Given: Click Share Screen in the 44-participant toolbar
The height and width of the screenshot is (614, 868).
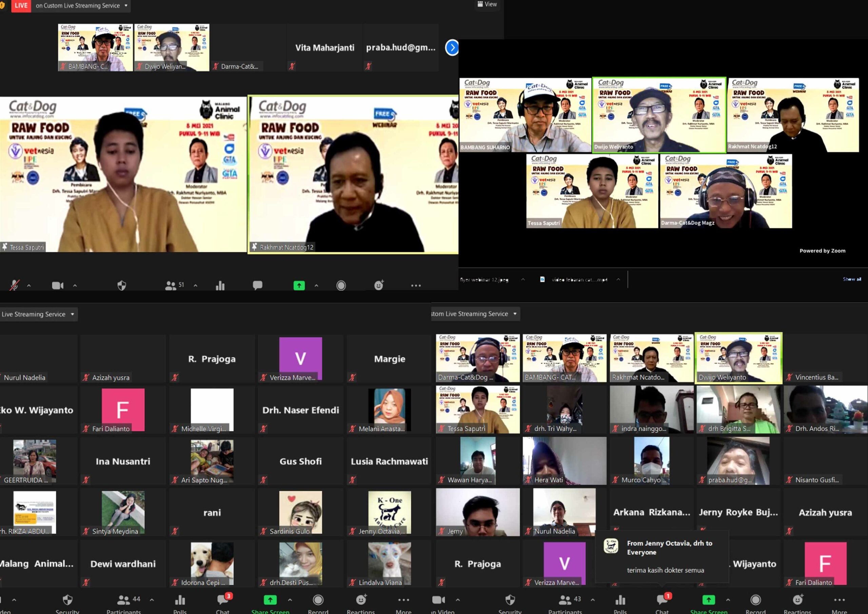Looking at the screenshot, I should 270,604.
